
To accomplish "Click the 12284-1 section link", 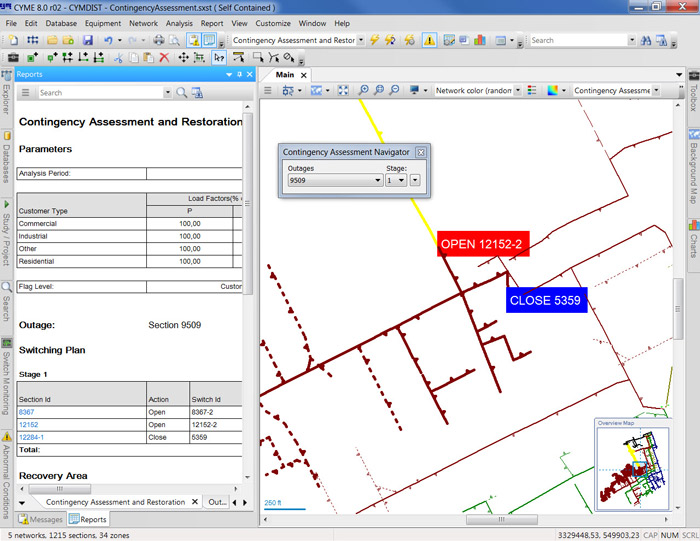I will pos(32,437).
